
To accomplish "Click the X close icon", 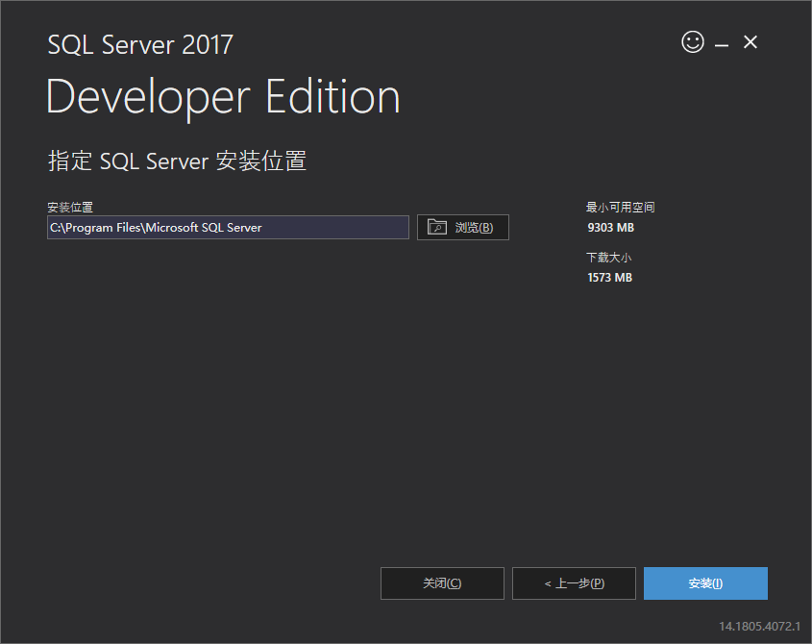I will pos(750,42).
